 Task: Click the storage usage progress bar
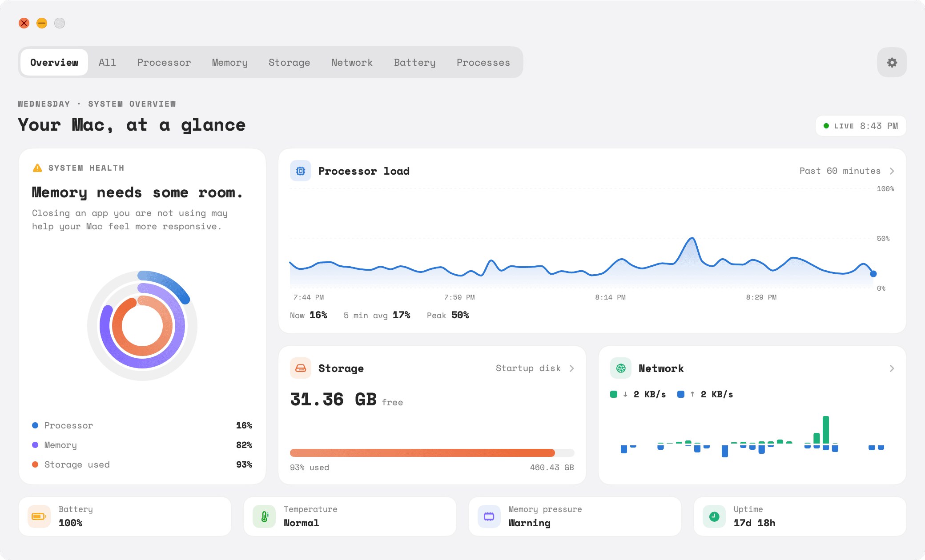tap(432, 453)
